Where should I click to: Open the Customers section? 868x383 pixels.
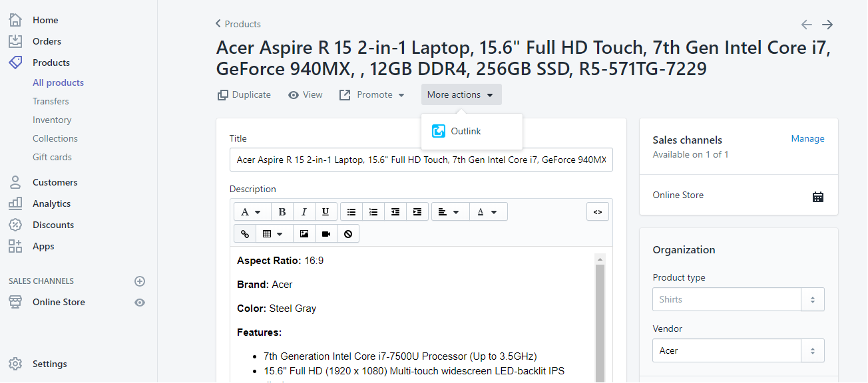click(55, 182)
